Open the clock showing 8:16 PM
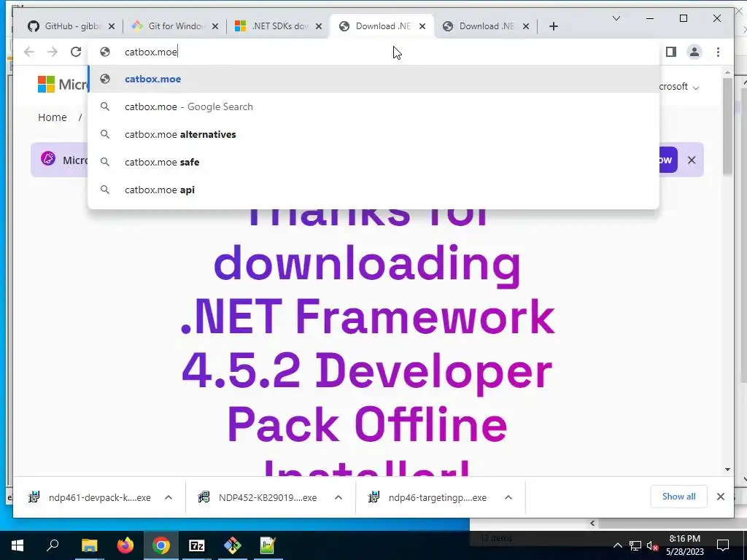 (684, 545)
